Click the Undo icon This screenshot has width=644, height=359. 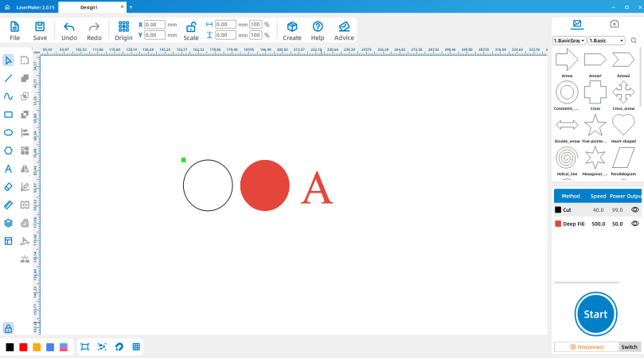click(x=69, y=30)
